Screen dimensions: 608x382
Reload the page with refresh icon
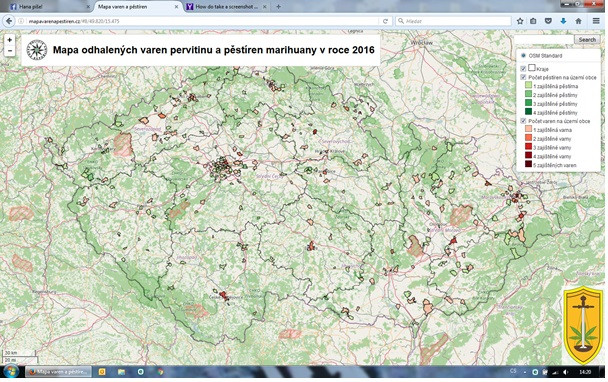tap(385, 21)
